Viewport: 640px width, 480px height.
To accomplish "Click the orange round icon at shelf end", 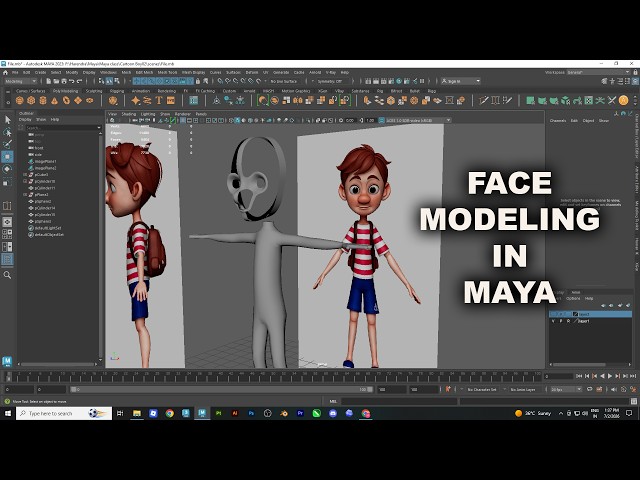I will coord(623,100).
